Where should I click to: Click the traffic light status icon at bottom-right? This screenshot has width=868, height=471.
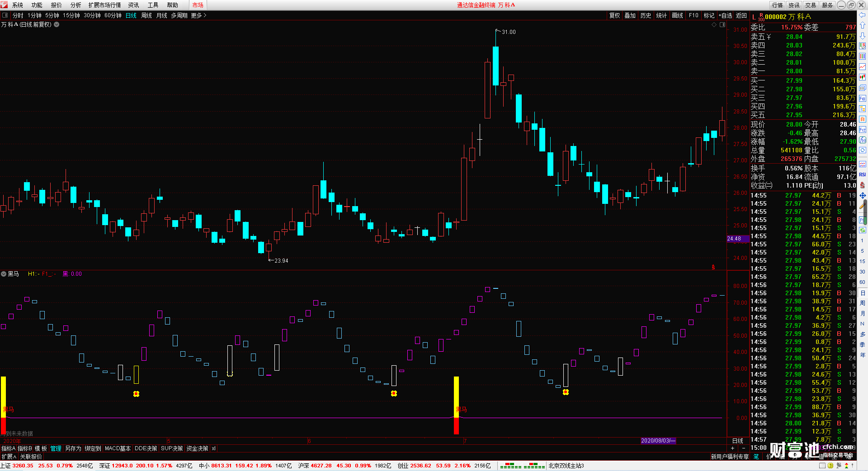848,466
